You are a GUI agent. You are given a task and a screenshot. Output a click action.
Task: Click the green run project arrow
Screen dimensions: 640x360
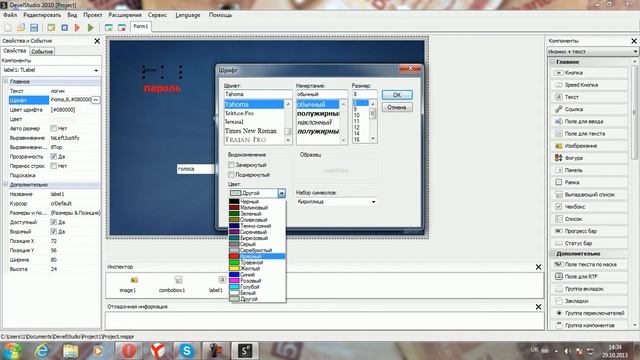(91, 28)
